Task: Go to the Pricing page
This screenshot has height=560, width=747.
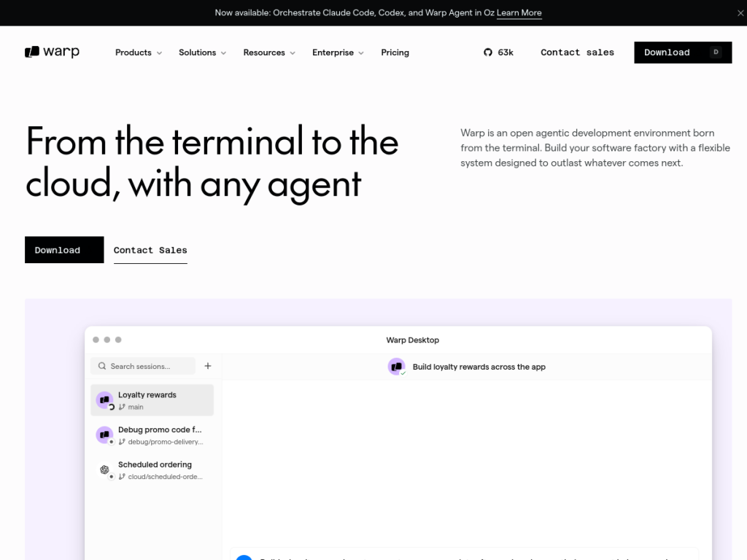Action: point(395,52)
